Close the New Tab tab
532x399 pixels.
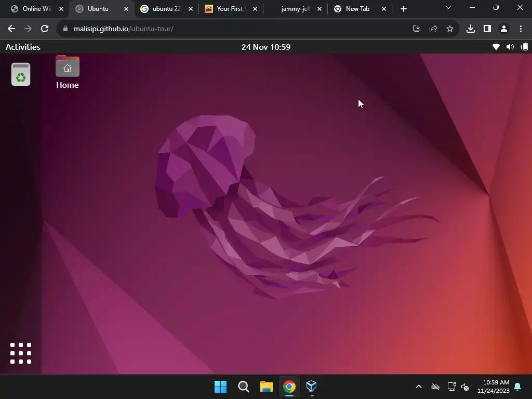[x=384, y=9]
